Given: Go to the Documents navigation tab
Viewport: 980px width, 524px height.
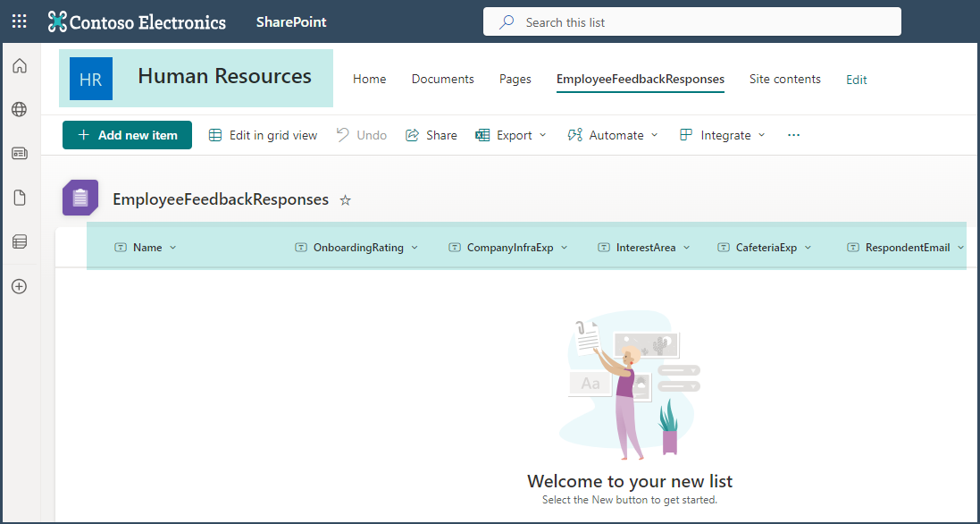Looking at the screenshot, I should coord(442,79).
